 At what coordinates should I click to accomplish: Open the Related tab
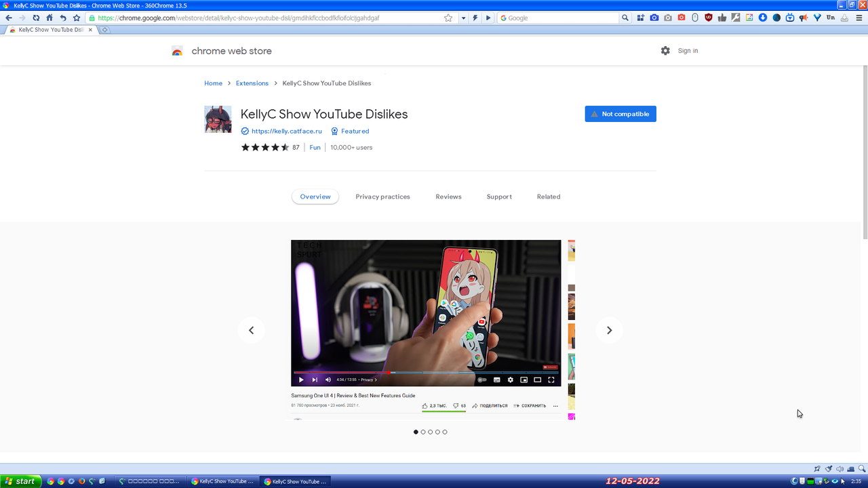click(549, 197)
